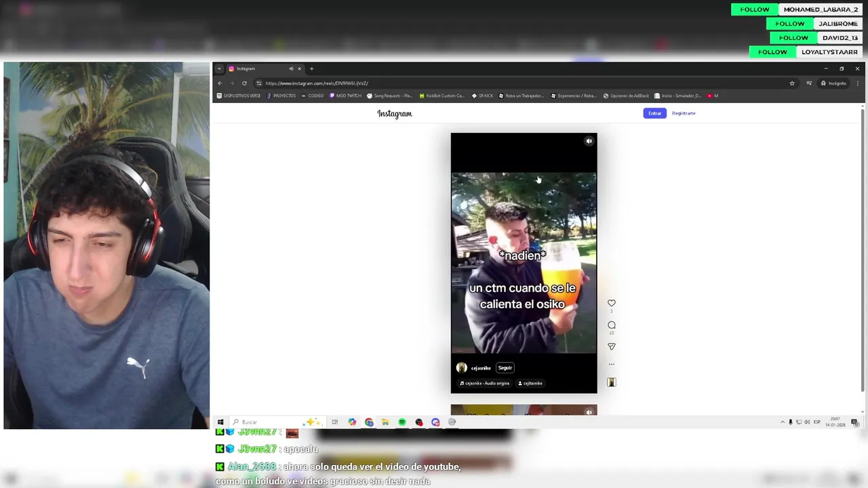Screen dimensions: 868x488
Task: Go back with the browser back arrow
Action: [220, 83]
